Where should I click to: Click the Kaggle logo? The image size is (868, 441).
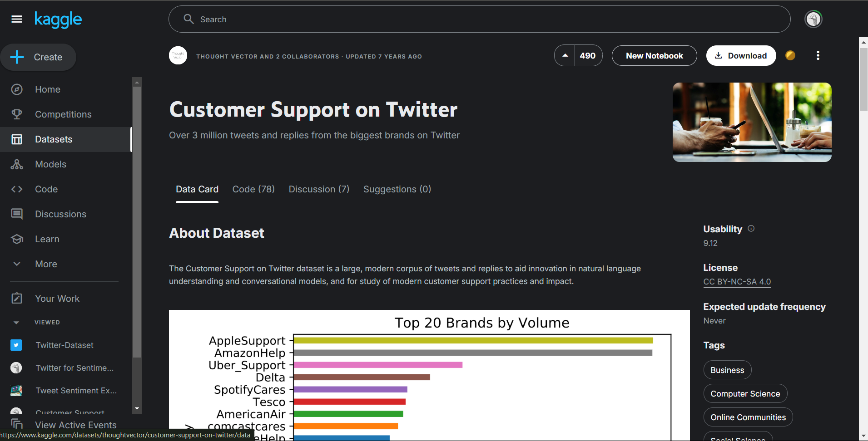(x=58, y=20)
